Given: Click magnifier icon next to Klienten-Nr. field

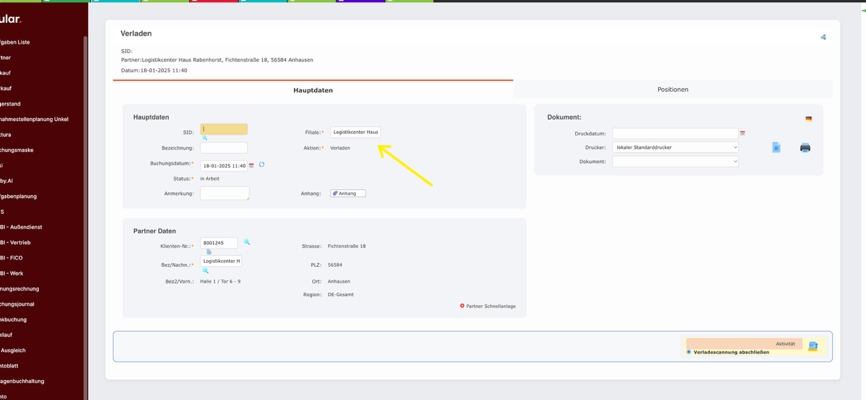Looking at the screenshot, I should (247, 242).
